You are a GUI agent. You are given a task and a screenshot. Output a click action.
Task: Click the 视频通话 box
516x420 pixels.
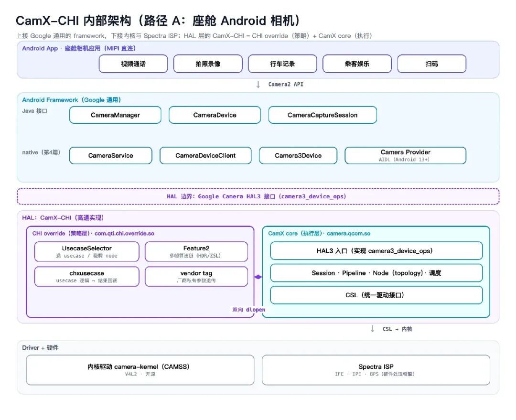133,64
